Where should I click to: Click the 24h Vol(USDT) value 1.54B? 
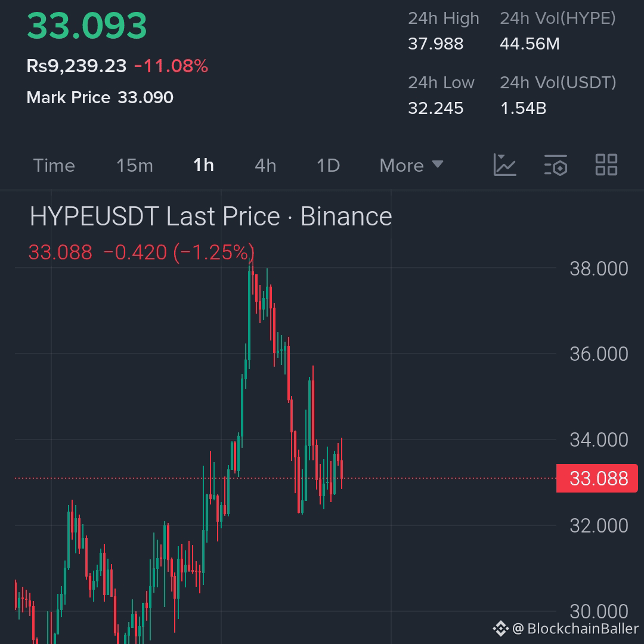(523, 108)
